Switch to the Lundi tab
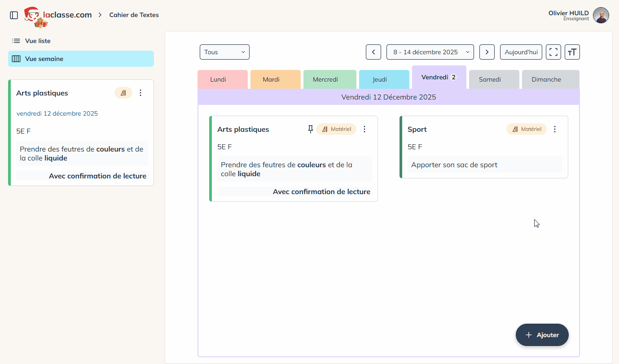The height and width of the screenshot is (364, 619). pyautogui.click(x=218, y=79)
